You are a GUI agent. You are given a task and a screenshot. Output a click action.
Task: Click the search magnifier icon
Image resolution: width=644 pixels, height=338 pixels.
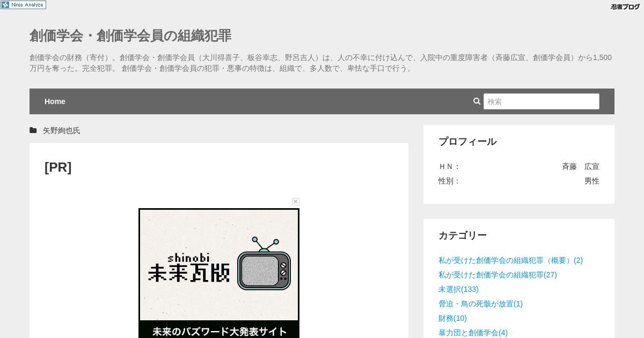click(x=477, y=101)
